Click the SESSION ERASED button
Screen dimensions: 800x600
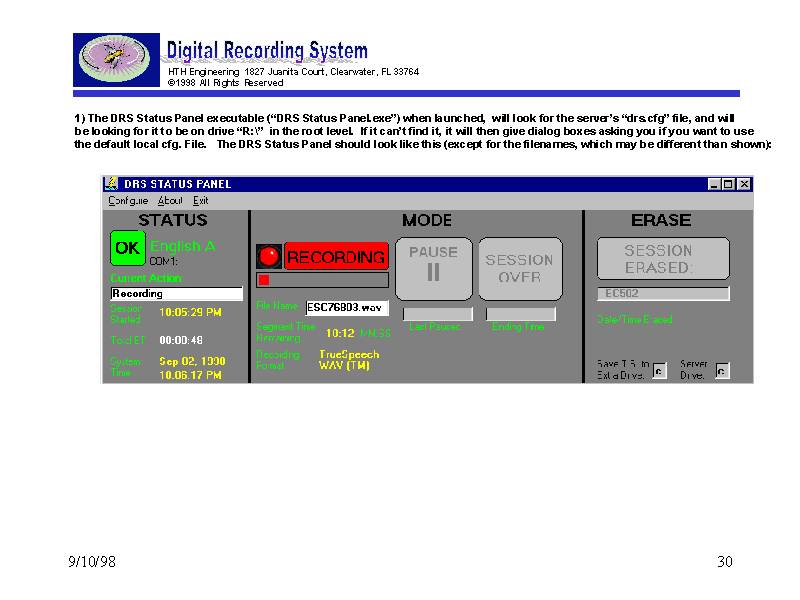tap(663, 259)
